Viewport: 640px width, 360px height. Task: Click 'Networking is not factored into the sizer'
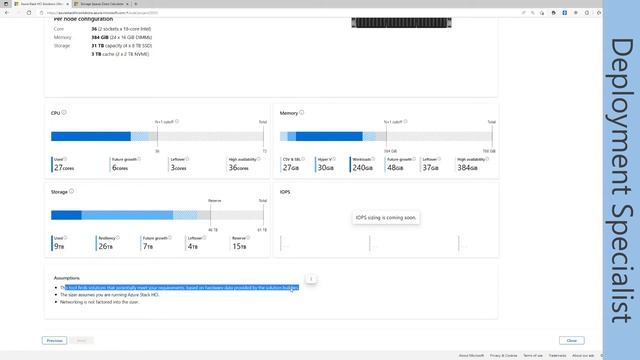100,302
